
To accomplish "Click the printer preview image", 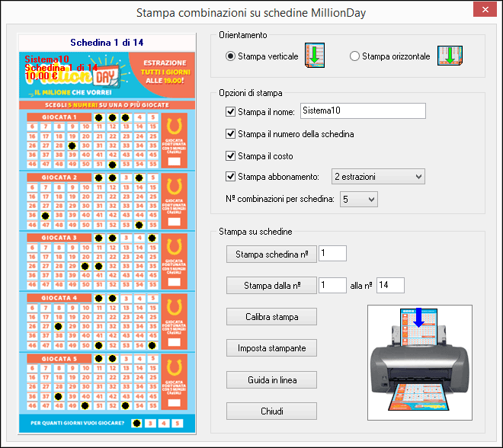I will pyautogui.click(x=419, y=362).
